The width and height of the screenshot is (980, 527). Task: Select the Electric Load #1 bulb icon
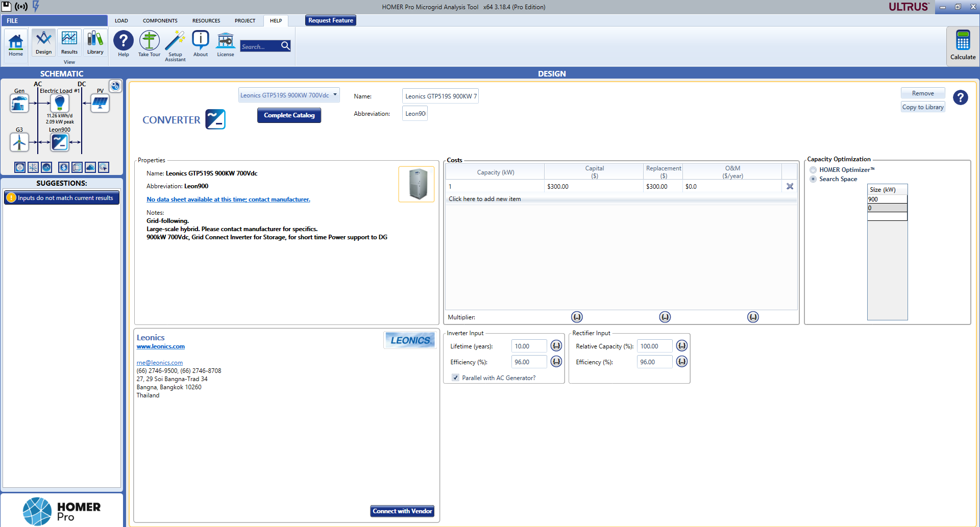click(60, 104)
